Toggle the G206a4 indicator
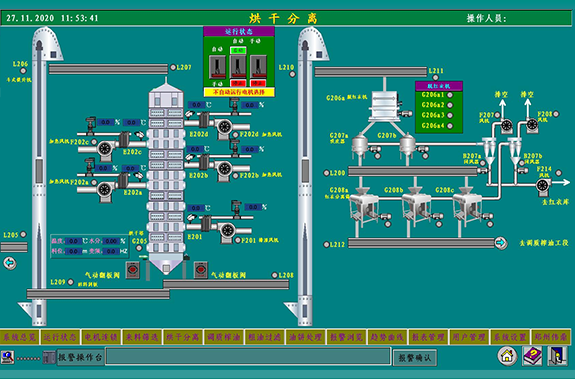575x379 pixels. 450,126
